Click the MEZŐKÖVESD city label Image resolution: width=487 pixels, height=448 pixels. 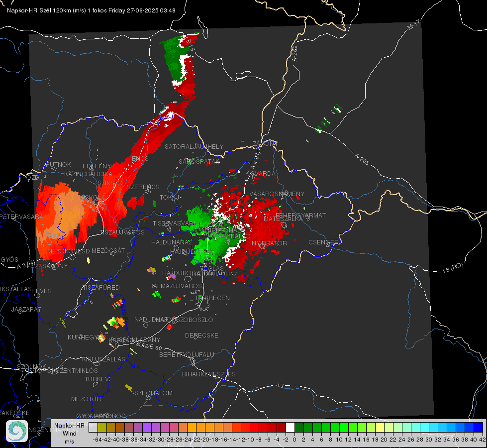click(x=68, y=251)
